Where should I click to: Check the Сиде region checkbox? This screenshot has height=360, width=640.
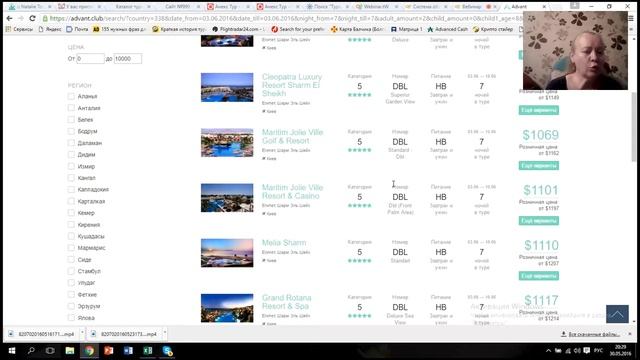[x=71, y=260]
